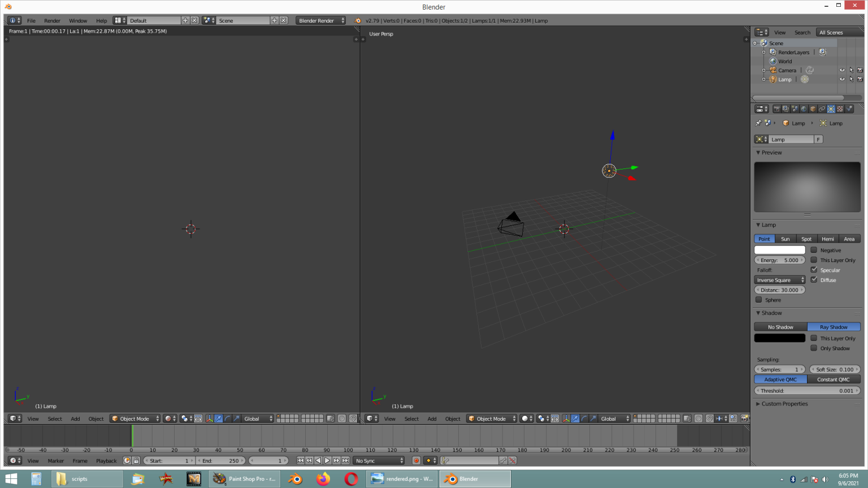Open Global orientation dropdown in right viewport
Screen dimensions: 868x488
(x=614, y=419)
